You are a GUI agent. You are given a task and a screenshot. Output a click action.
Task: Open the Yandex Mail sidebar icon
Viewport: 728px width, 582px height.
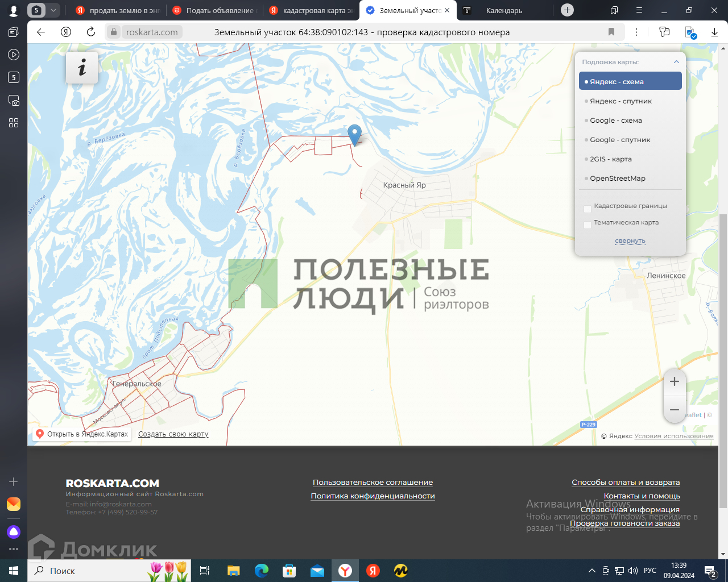click(14, 504)
